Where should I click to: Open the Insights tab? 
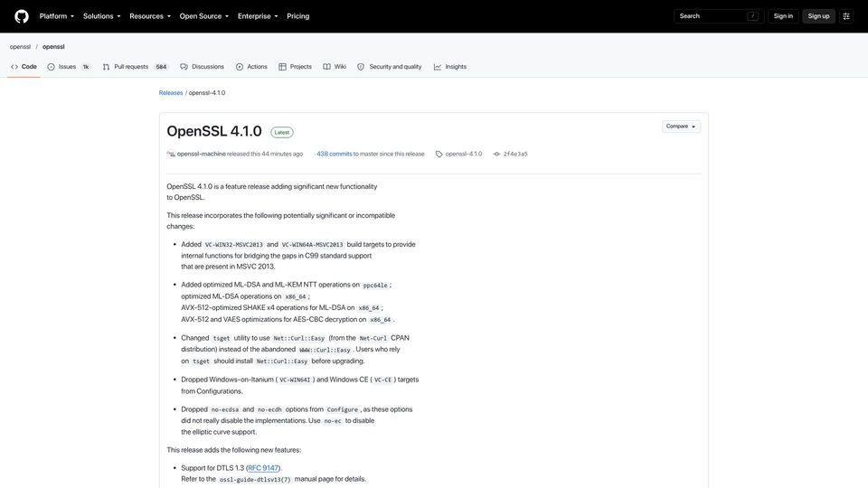(450, 67)
